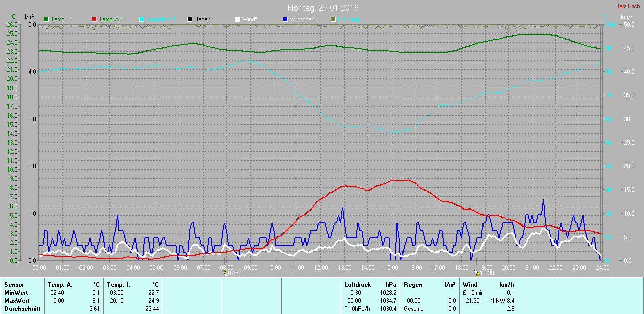
Task: Click the 'l/m²' label above the rain axis
Action: [x=29, y=16]
